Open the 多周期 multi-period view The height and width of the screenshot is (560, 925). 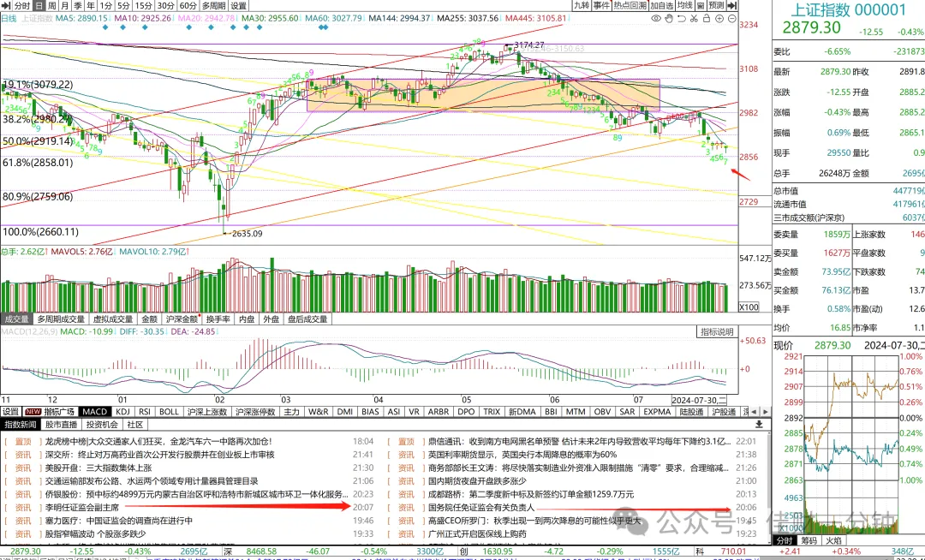click(213, 5)
